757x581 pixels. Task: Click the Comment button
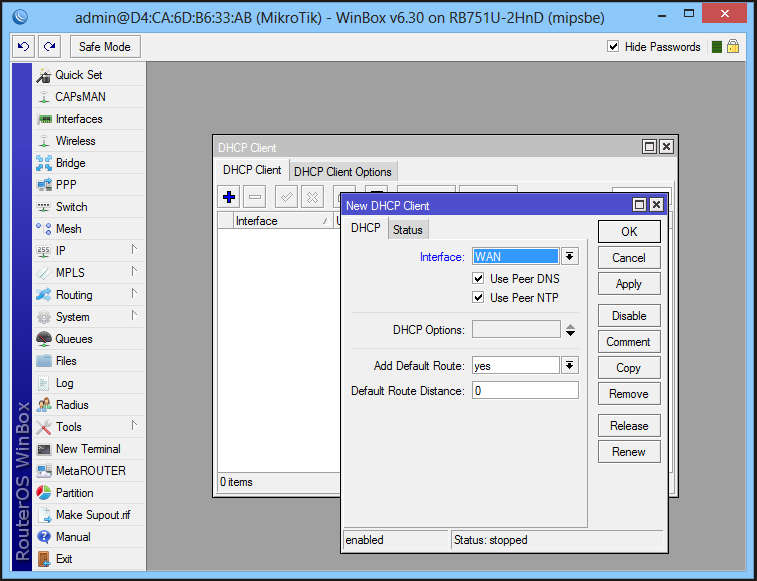[629, 342]
